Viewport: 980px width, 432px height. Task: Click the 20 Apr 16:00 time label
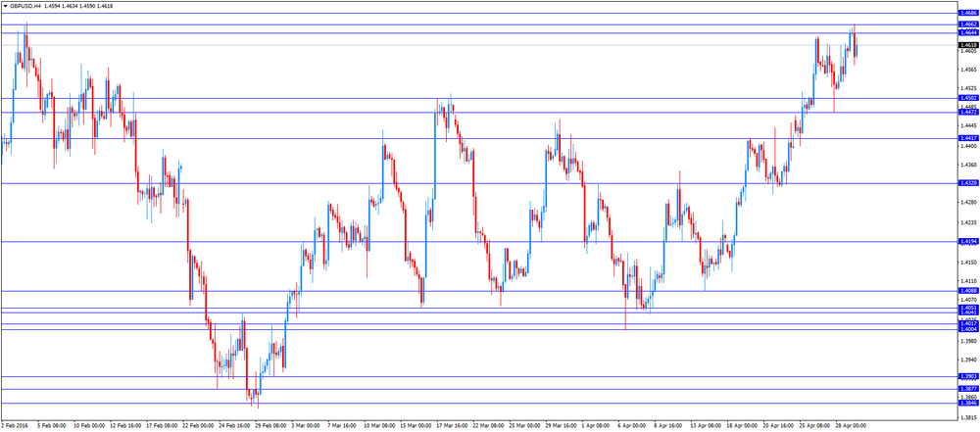point(780,426)
